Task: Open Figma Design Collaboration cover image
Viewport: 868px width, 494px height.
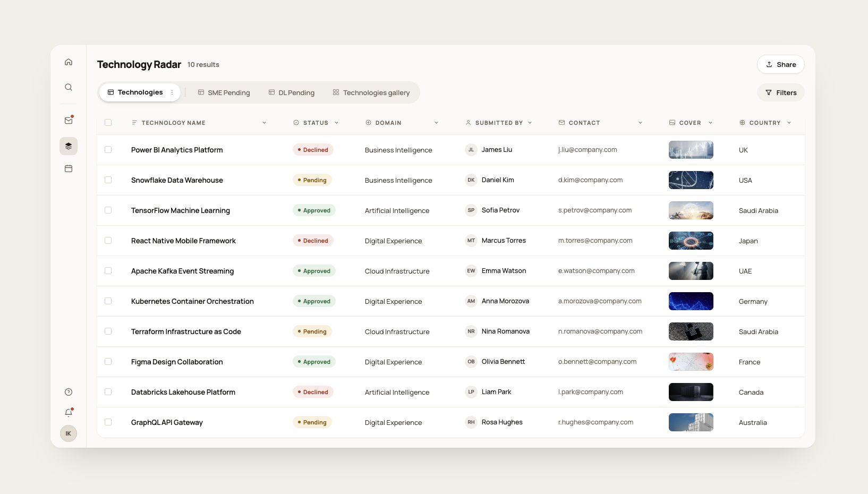Action: pos(691,362)
